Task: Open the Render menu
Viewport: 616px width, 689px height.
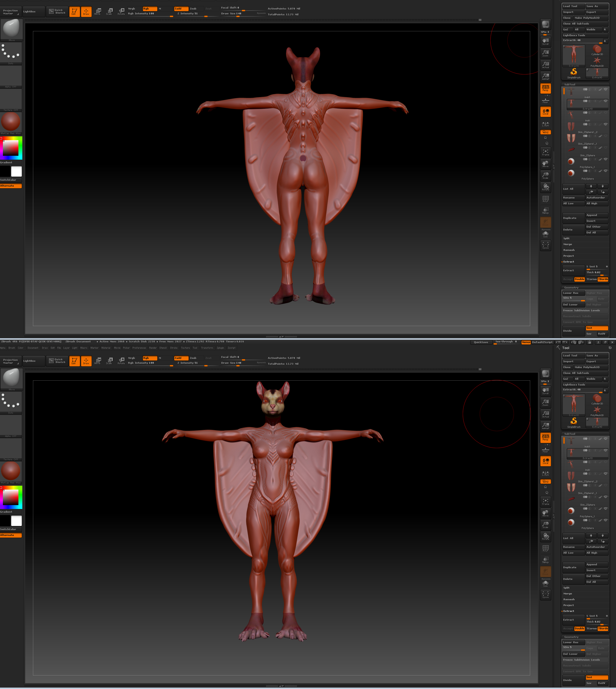Action: tap(153, 348)
